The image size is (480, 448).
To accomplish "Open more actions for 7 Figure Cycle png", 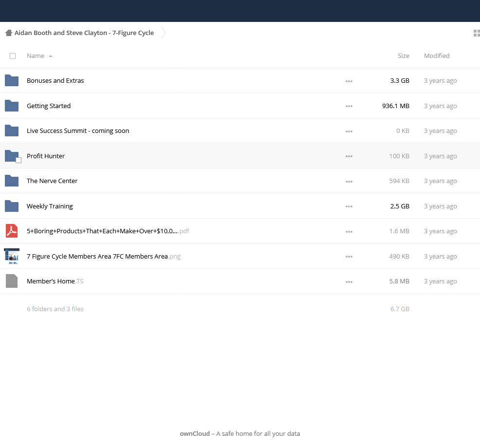I will [x=349, y=257].
